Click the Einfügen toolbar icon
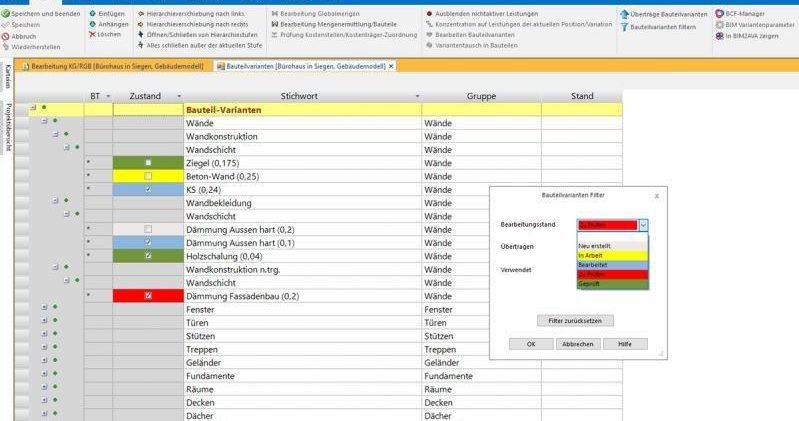 tap(93, 14)
